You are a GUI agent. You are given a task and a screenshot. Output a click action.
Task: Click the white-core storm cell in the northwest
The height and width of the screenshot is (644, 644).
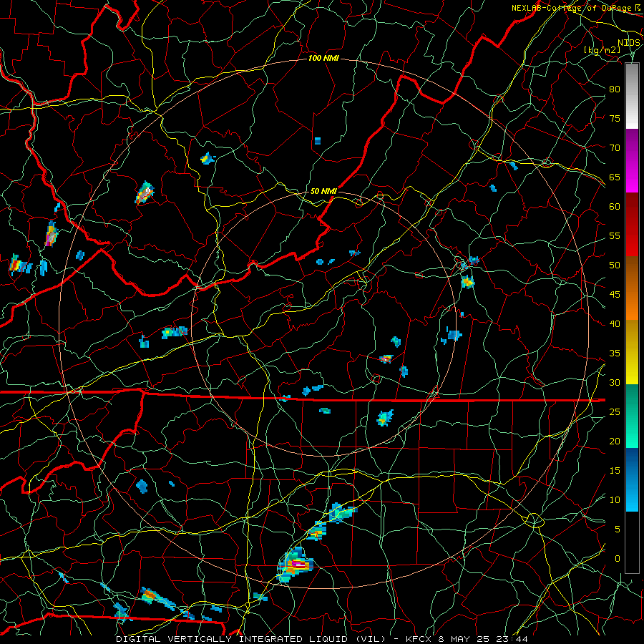coord(144,192)
